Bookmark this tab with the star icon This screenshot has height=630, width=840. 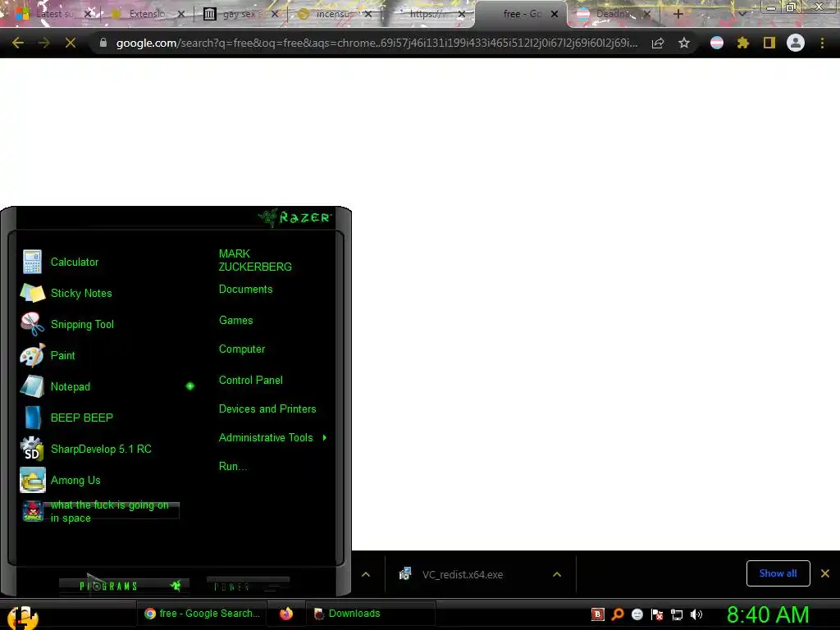point(683,43)
